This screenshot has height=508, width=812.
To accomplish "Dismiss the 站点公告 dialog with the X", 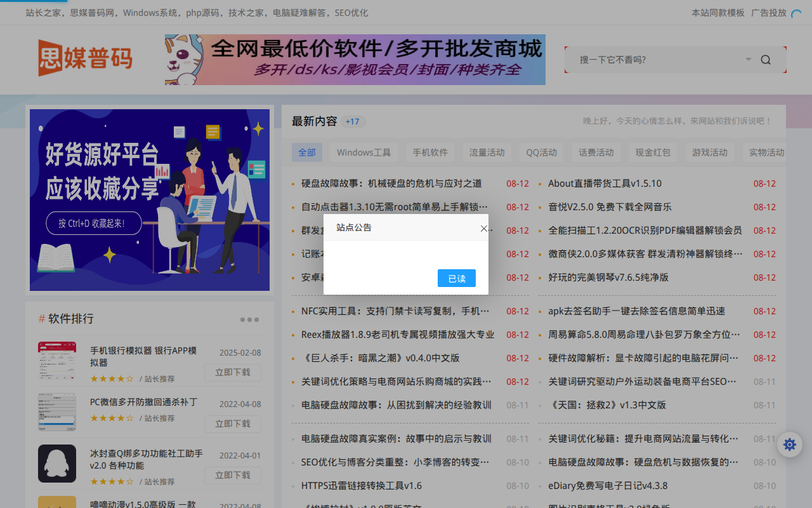I will tap(484, 228).
